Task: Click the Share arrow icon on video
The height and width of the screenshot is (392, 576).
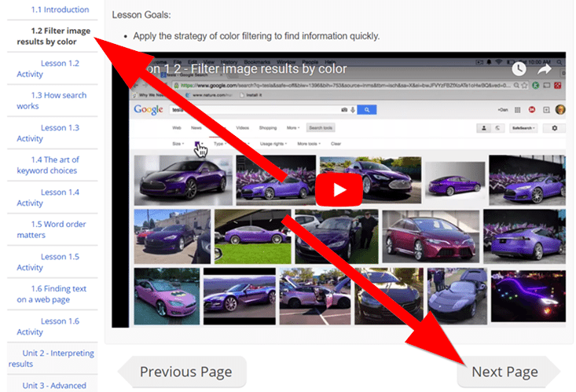Action: 545,68
